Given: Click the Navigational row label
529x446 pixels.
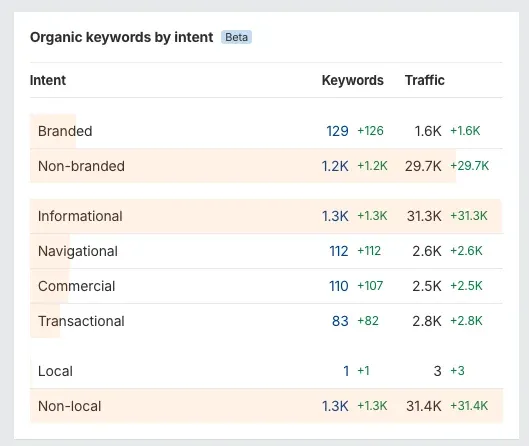Looking at the screenshot, I should coord(78,251).
